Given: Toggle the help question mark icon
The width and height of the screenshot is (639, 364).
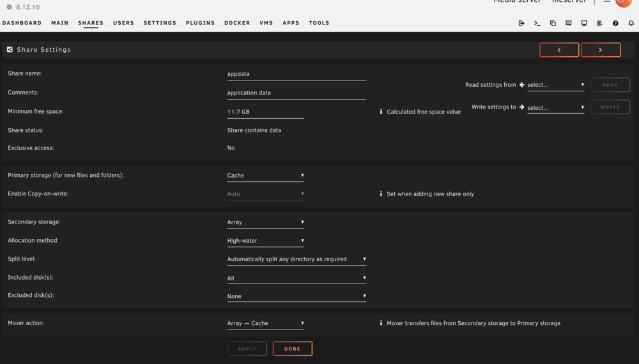Looking at the screenshot, I should click(x=615, y=23).
